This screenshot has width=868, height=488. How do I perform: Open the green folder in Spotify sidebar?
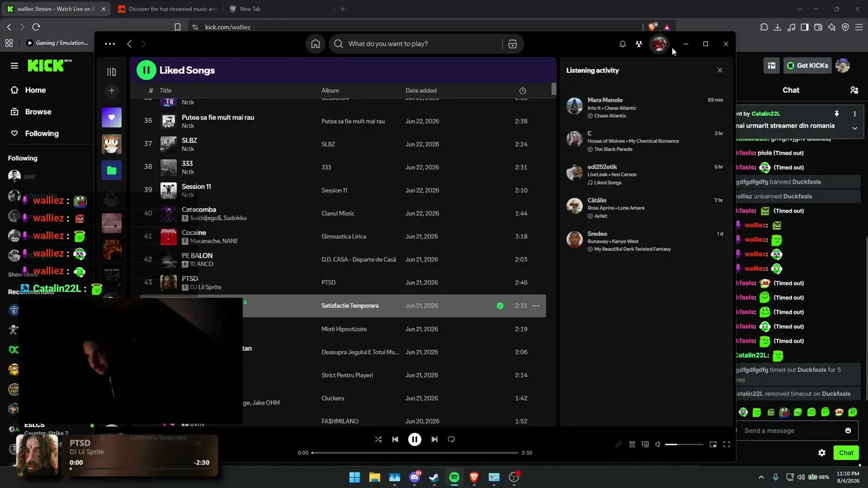pos(112,170)
